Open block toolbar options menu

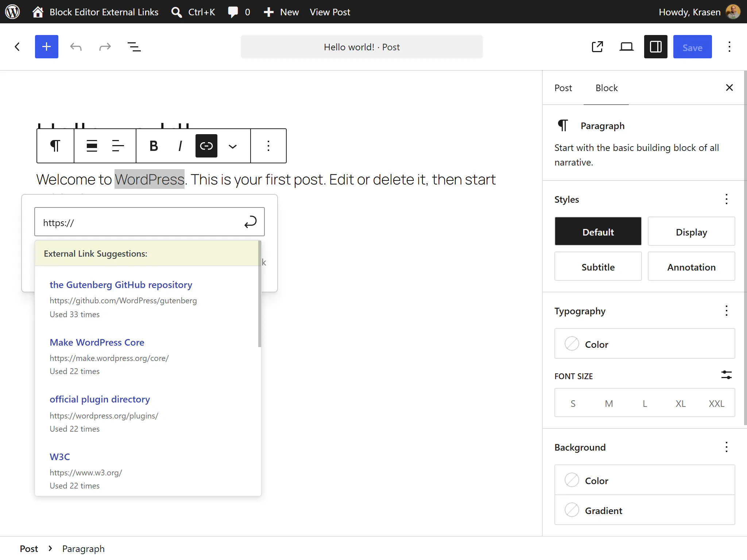tap(268, 146)
